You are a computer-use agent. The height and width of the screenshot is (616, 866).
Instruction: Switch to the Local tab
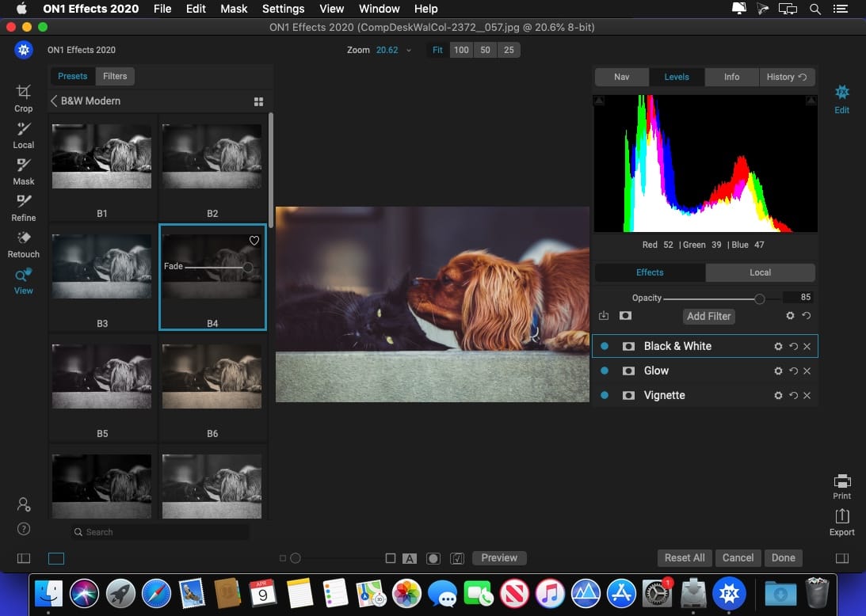click(760, 272)
